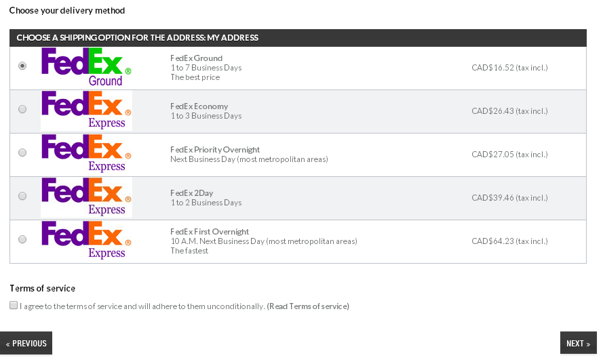Click the FedEx Economy service label
This screenshot has width=603, height=364.
199,106
